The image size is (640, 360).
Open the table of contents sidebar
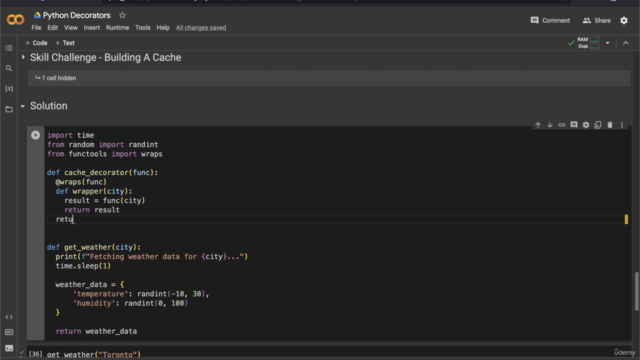coord(9,48)
